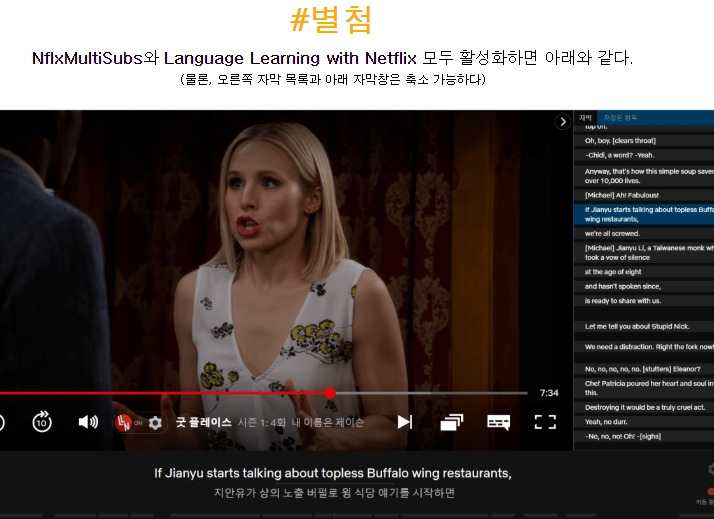Open Language Learning settings gear
The height and width of the screenshot is (519, 714).
click(155, 423)
